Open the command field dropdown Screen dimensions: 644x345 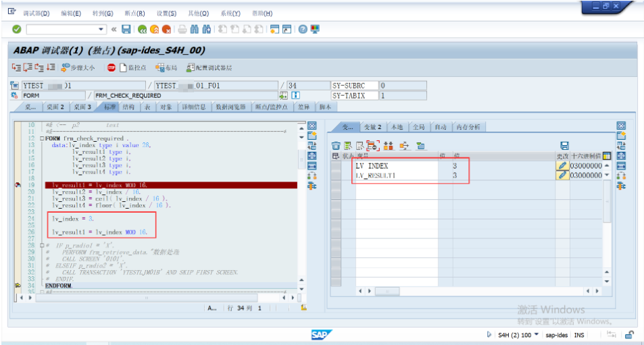click(101, 29)
